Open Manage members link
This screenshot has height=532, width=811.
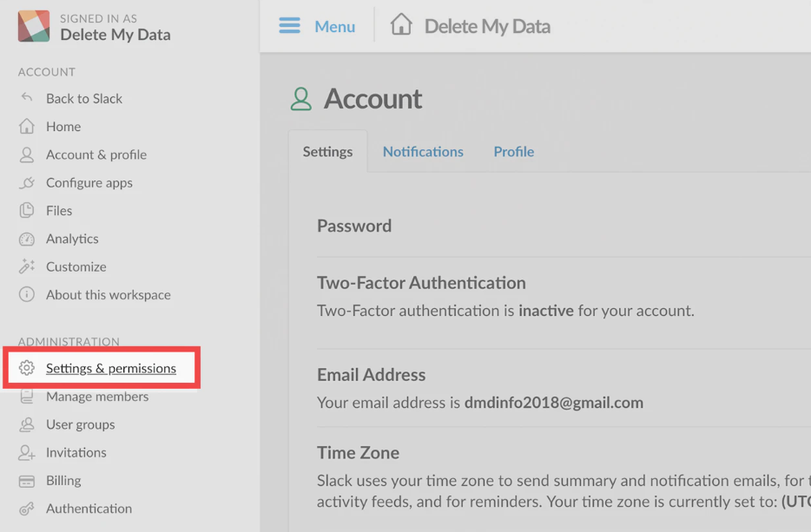(x=97, y=397)
